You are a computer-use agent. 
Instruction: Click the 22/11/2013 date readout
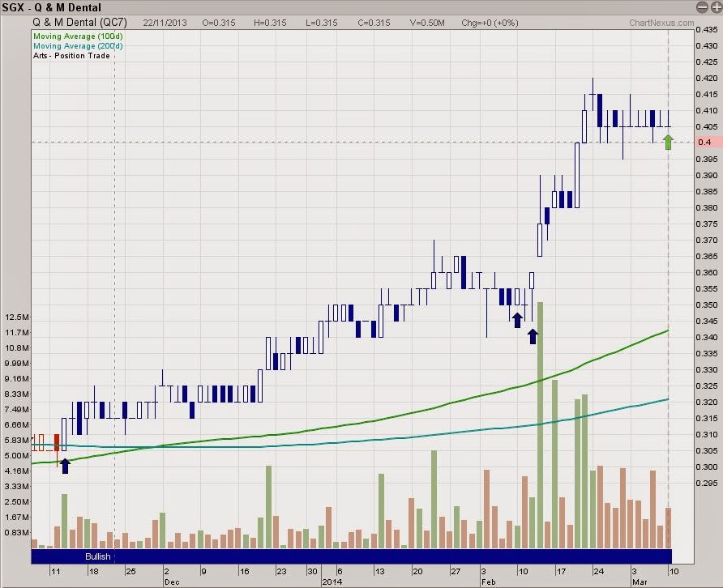(x=165, y=23)
